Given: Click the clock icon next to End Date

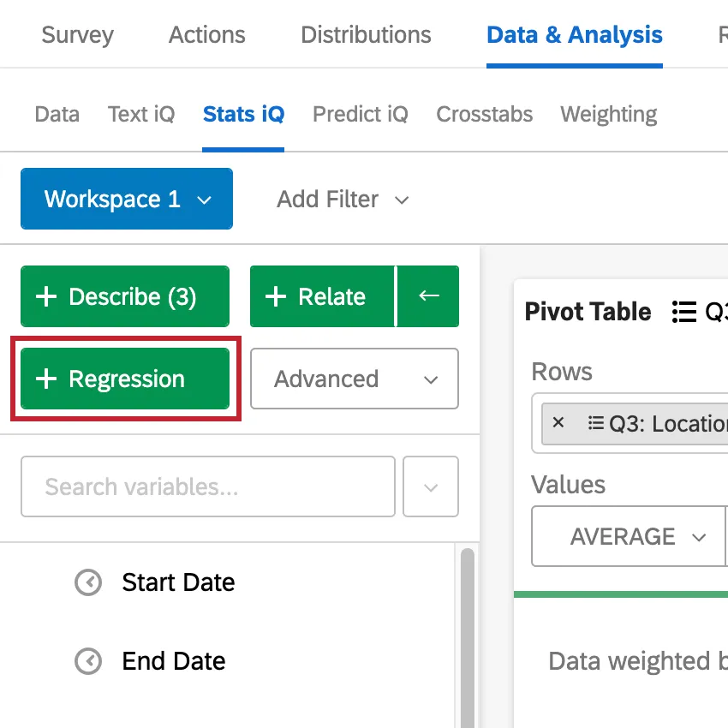Looking at the screenshot, I should click(x=86, y=661).
